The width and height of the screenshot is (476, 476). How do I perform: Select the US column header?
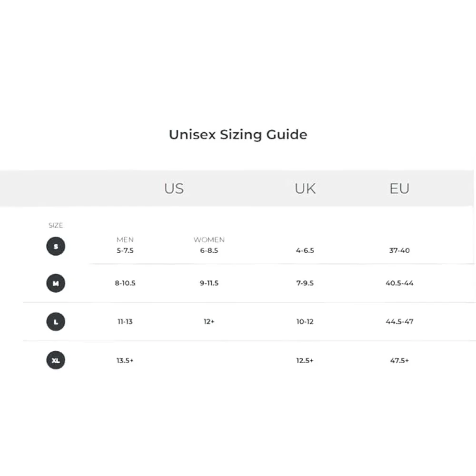tap(174, 188)
